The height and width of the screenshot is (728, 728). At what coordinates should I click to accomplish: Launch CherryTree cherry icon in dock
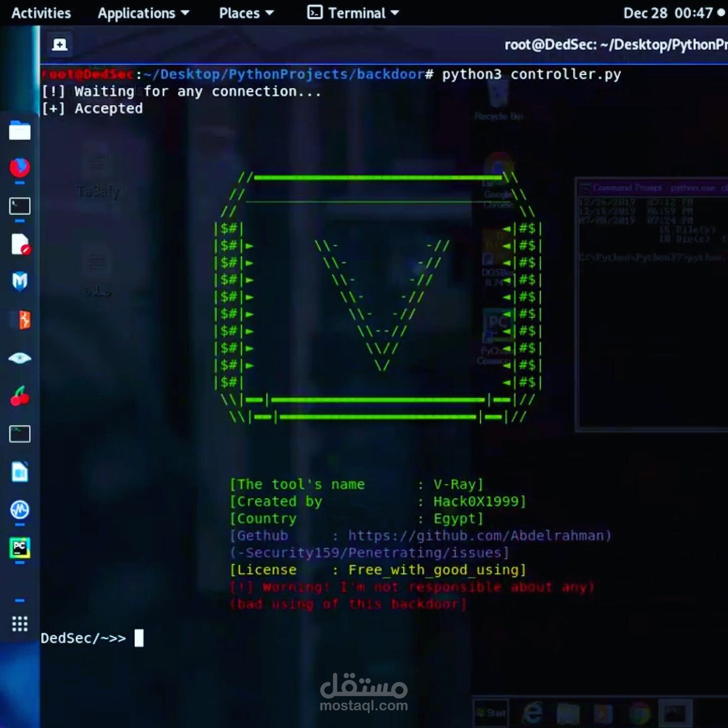point(19,396)
